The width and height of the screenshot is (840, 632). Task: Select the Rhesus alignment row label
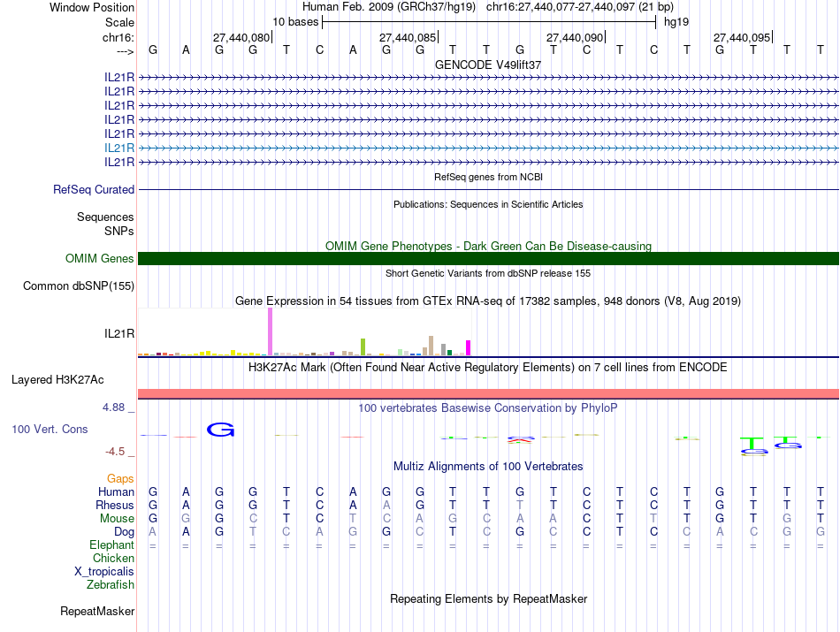(115, 505)
